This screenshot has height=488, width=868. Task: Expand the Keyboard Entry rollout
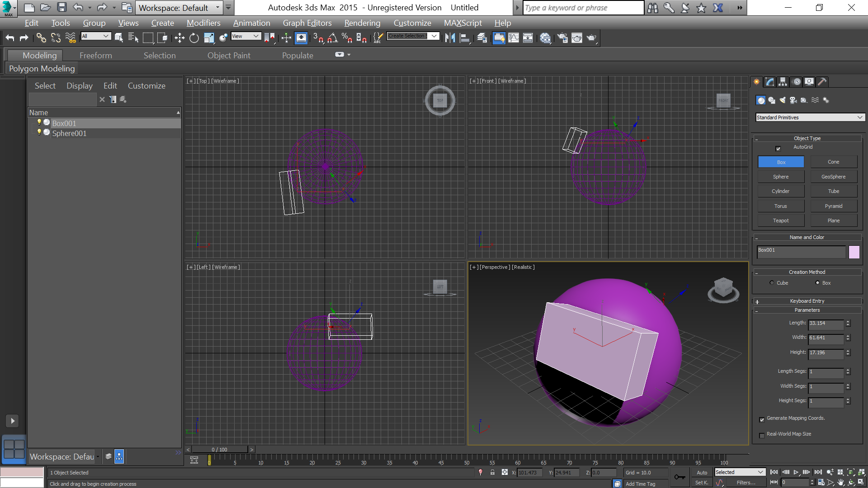pos(807,301)
